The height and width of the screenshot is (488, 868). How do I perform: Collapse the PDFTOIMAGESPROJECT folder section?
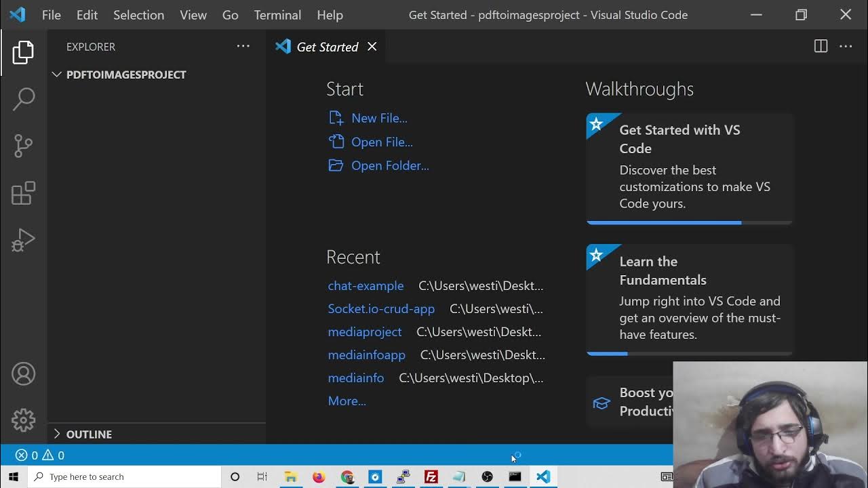(x=57, y=75)
